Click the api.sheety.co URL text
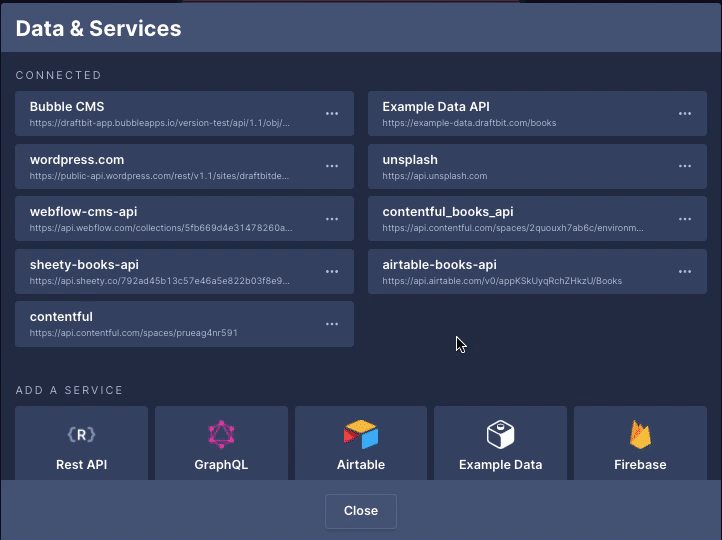722x540 pixels. tap(160, 281)
